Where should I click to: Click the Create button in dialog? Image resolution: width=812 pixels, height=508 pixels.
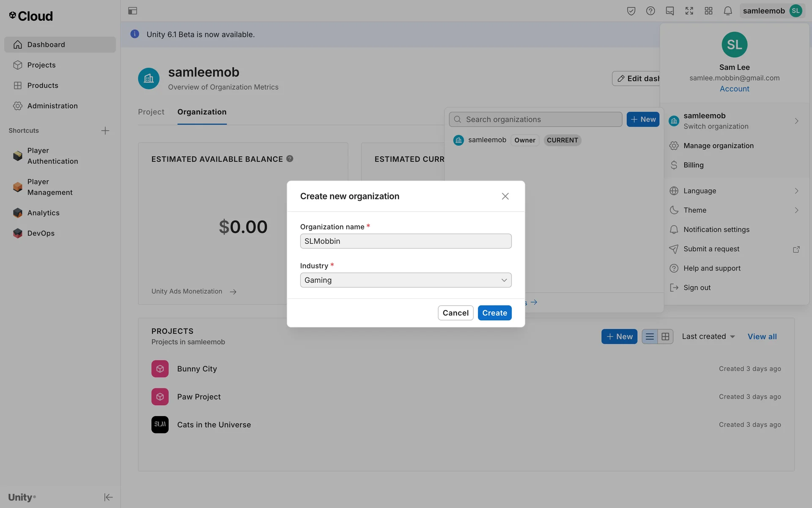pyautogui.click(x=494, y=313)
